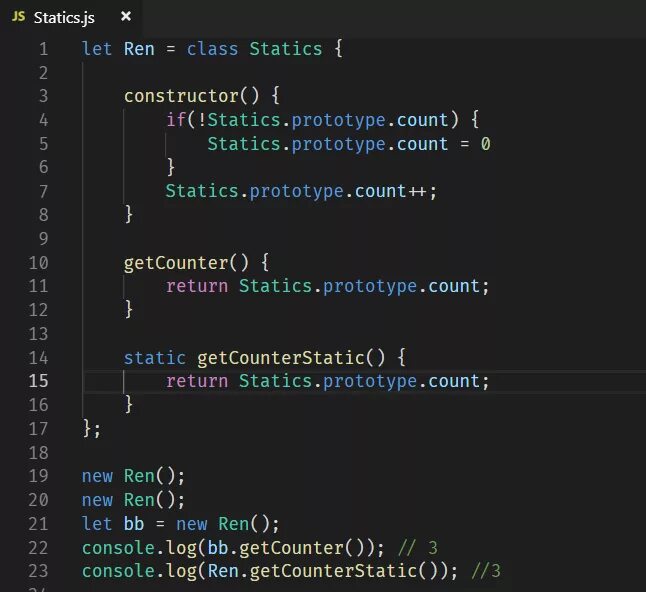Screen dimensions: 646x592
Task: Click the '// 3' comment on line 22
Action: (418, 548)
